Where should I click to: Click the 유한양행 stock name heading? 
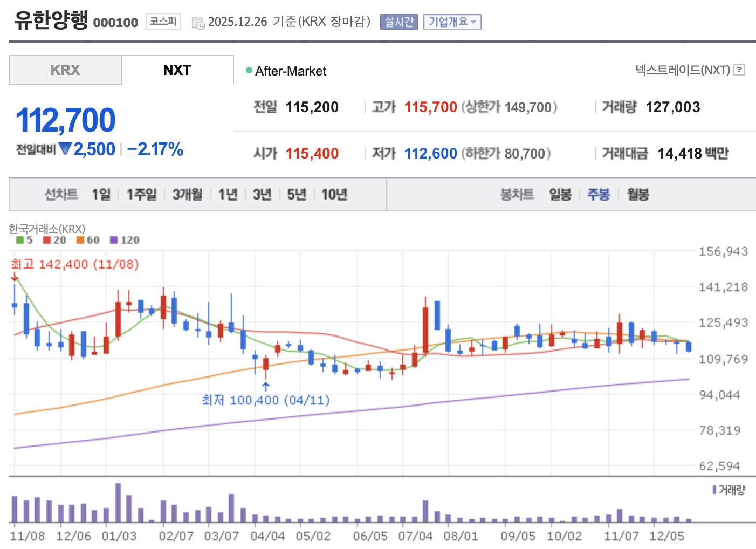coord(51,20)
